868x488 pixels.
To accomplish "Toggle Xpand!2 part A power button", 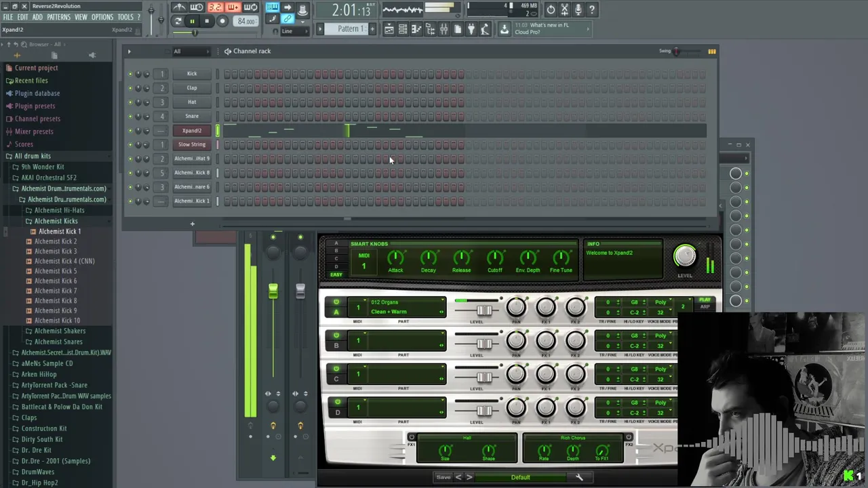I will click(x=336, y=302).
